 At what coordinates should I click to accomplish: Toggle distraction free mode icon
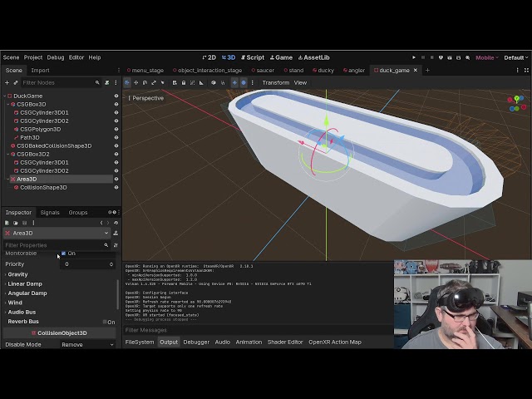(526, 70)
